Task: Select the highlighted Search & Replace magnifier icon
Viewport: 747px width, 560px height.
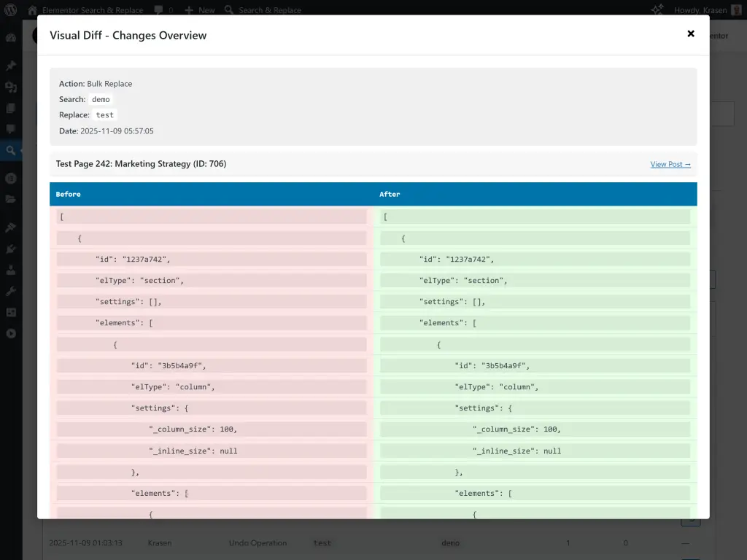Action: click(x=12, y=152)
